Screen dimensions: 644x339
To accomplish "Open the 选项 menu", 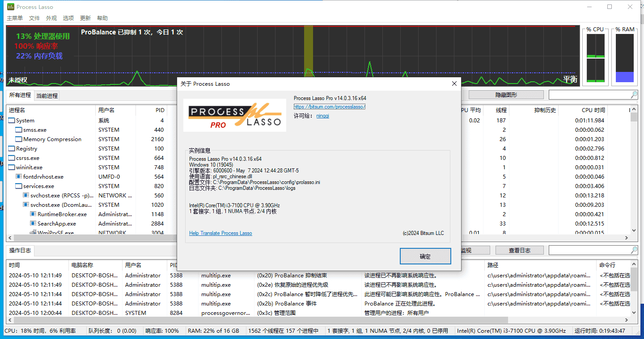I will point(68,18).
